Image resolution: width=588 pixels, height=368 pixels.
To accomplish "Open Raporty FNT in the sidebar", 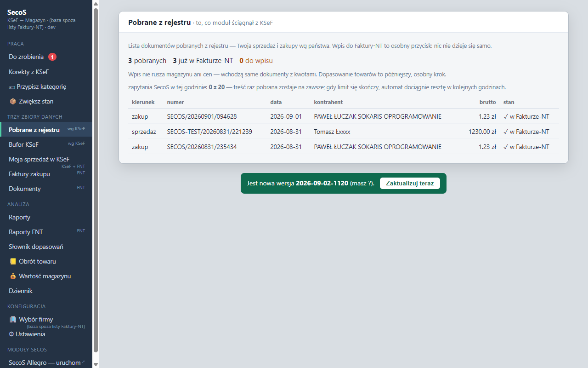I will 46,232.
